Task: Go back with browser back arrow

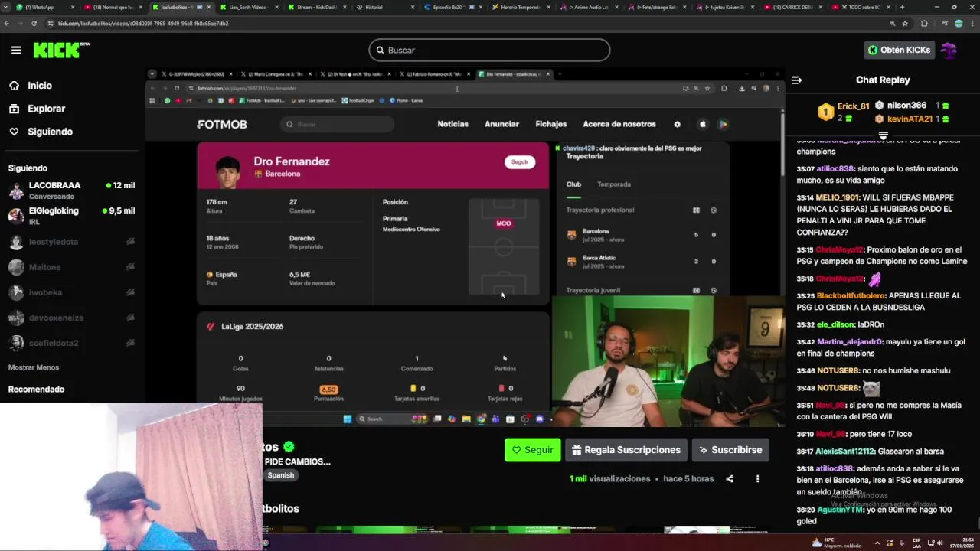Action: [7, 24]
